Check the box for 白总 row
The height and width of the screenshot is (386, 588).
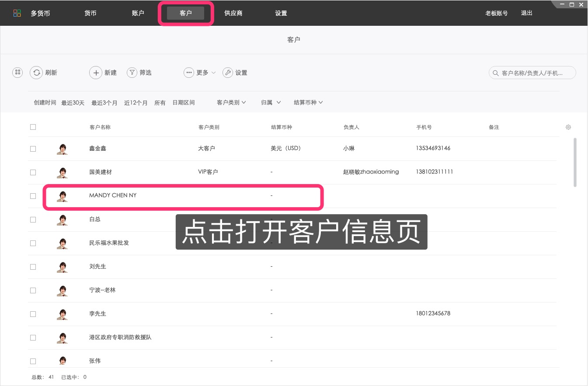coord(33,219)
